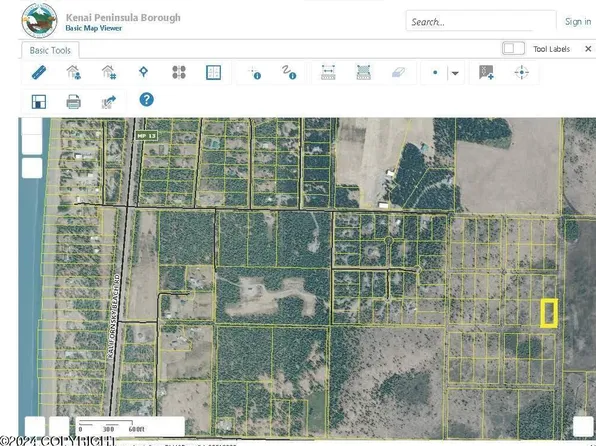Open the house-with-person owner search tool
Viewport: 596px width, 446px height.
point(74,72)
